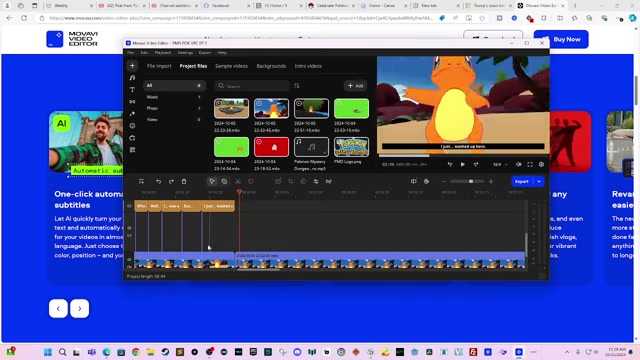Viewport: 640px width, 360px height.
Task: Toggle overlay track visibility eye icon
Action: coord(129,228)
